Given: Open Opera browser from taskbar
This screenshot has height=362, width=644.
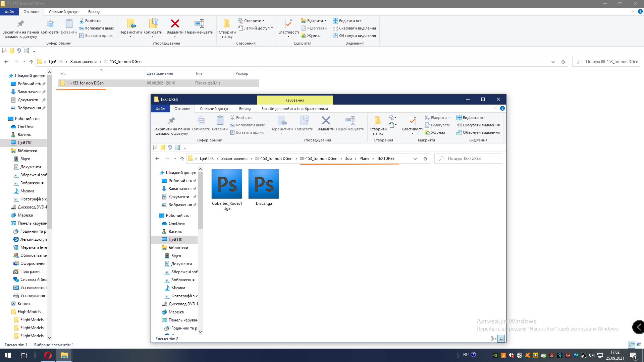Looking at the screenshot, I should pos(48,355).
